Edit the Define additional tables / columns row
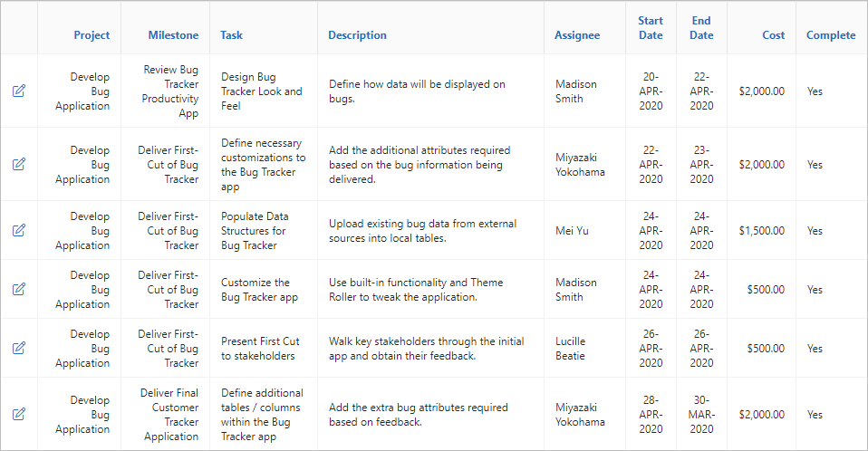The width and height of the screenshot is (868, 451). (19, 414)
